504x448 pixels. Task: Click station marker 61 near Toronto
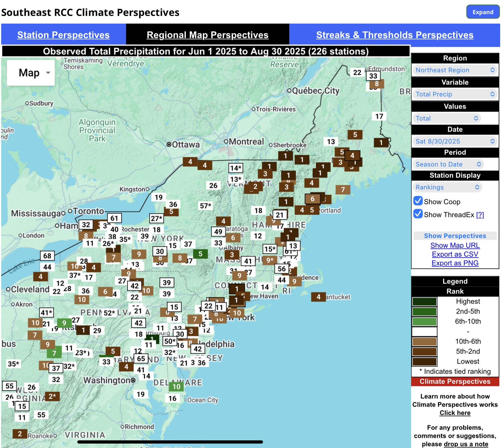pos(114,218)
